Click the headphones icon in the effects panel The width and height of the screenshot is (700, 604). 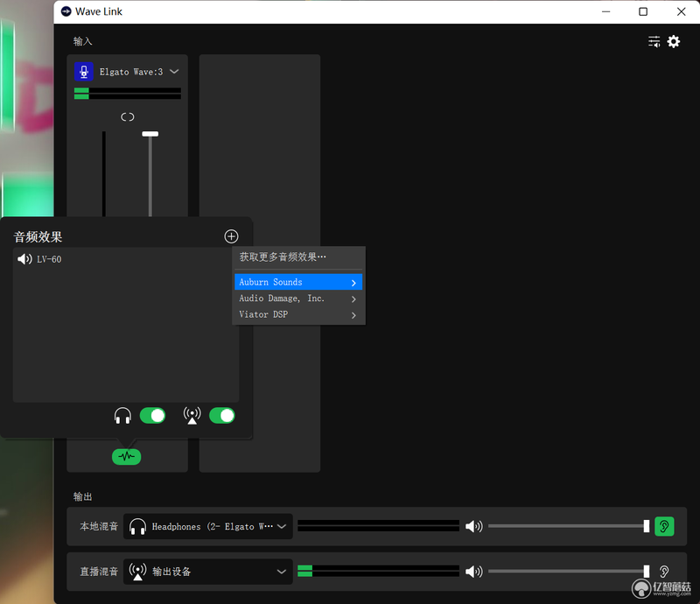[122, 416]
